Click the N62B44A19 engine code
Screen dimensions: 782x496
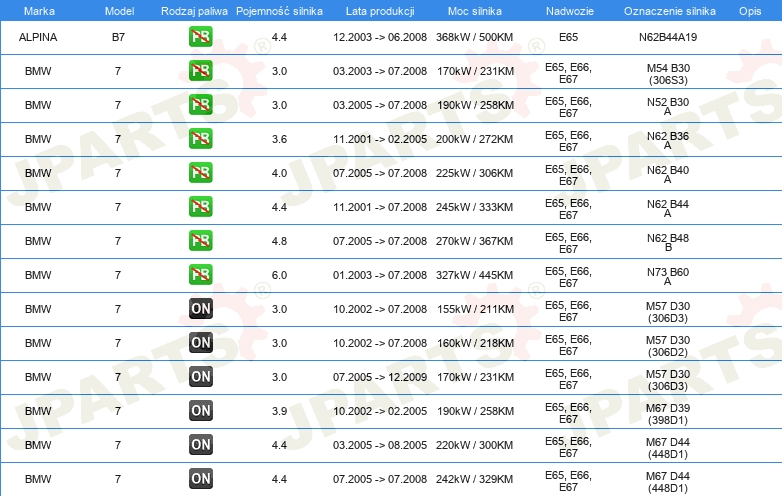click(x=668, y=37)
